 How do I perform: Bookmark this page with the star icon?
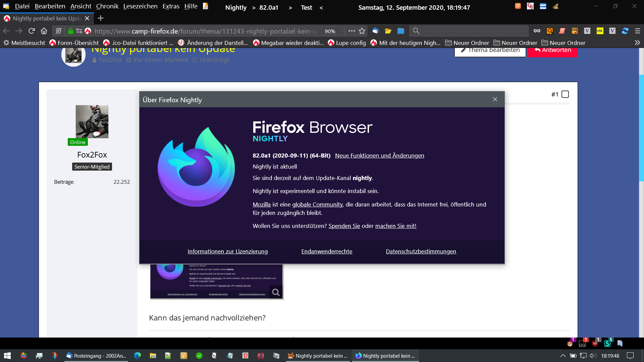pyautogui.click(x=362, y=31)
